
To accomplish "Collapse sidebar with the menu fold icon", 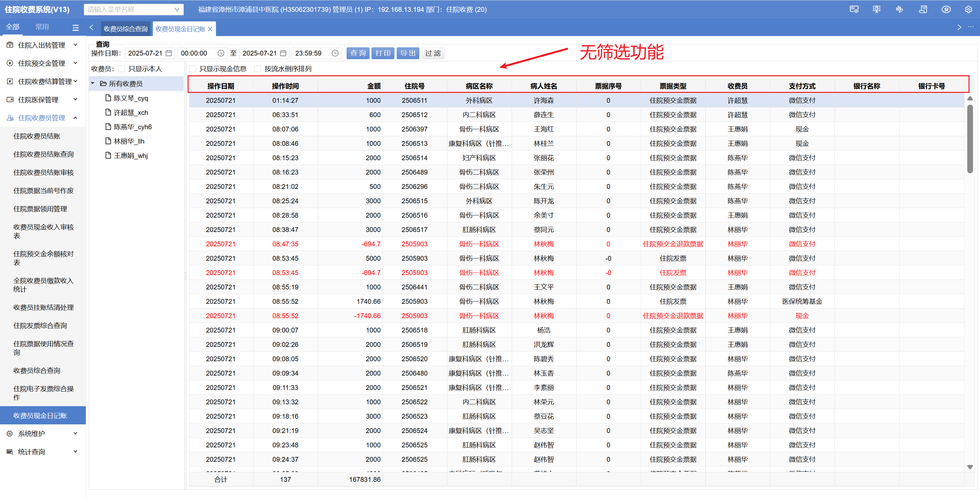I will tap(76, 27).
